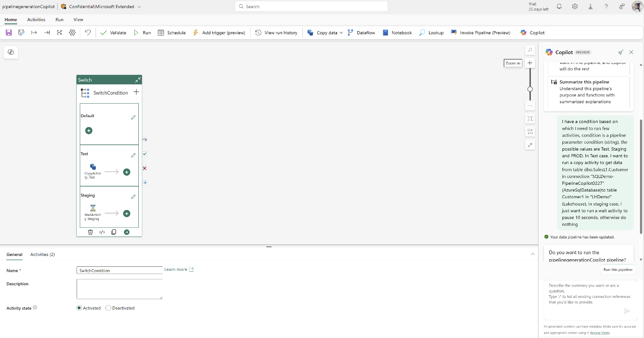644x338 pixels.
Task: View Switch activity code icon
Action: coord(102,232)
